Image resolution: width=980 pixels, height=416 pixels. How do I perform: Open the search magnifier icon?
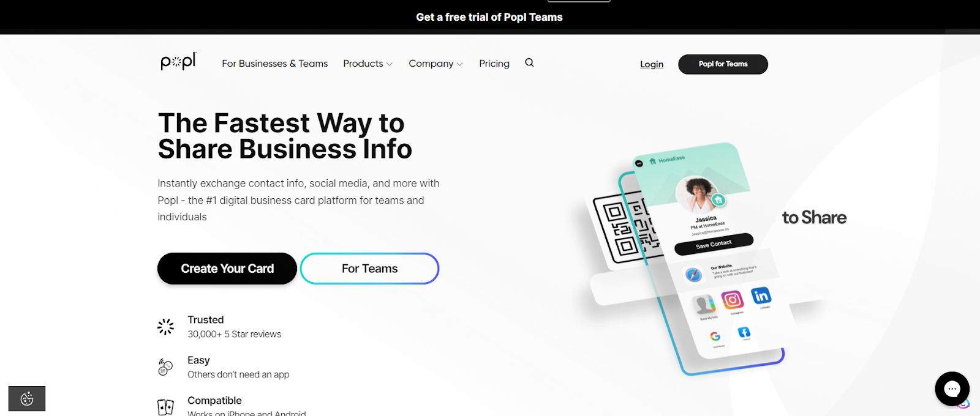[529, 62]
